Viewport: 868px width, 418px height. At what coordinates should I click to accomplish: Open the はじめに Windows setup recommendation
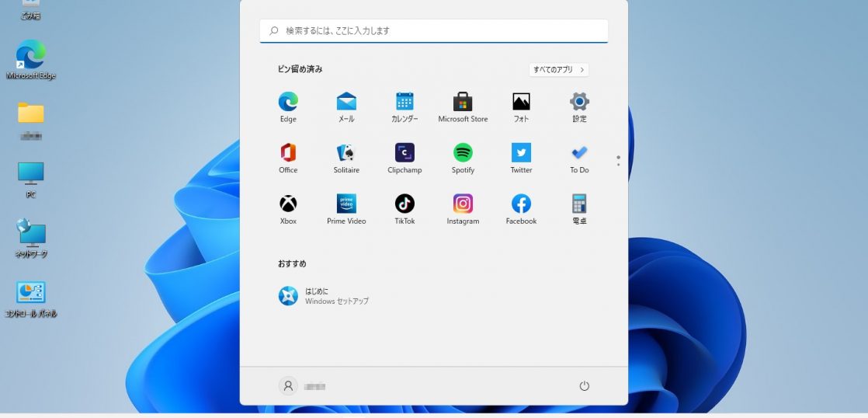click(x=324, y=296)
